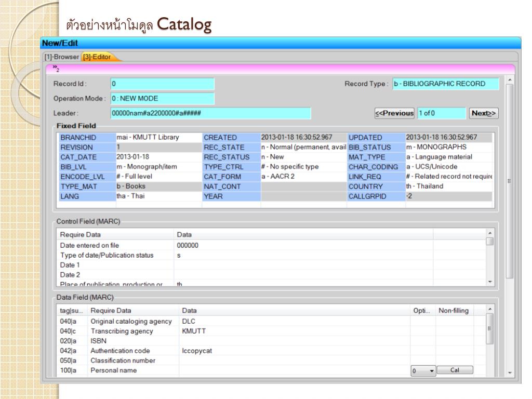The width and height of the screenshot is (532, 399).
Task: Click 'Non-filling' column header
Action: 454,311
